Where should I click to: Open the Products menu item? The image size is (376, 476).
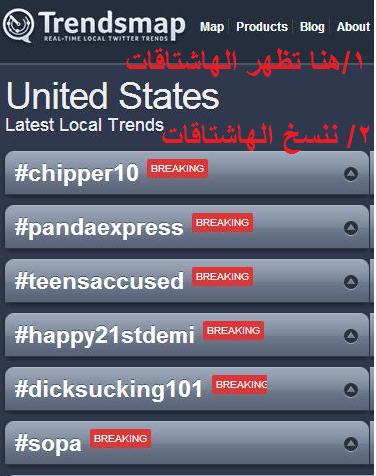(262, 27)
